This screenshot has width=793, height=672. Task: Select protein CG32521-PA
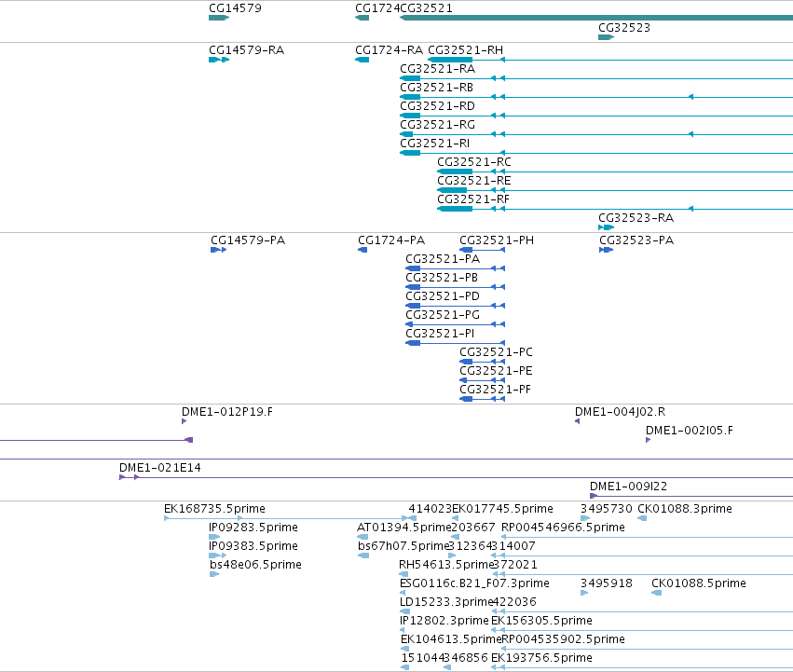tap(443, 259)
